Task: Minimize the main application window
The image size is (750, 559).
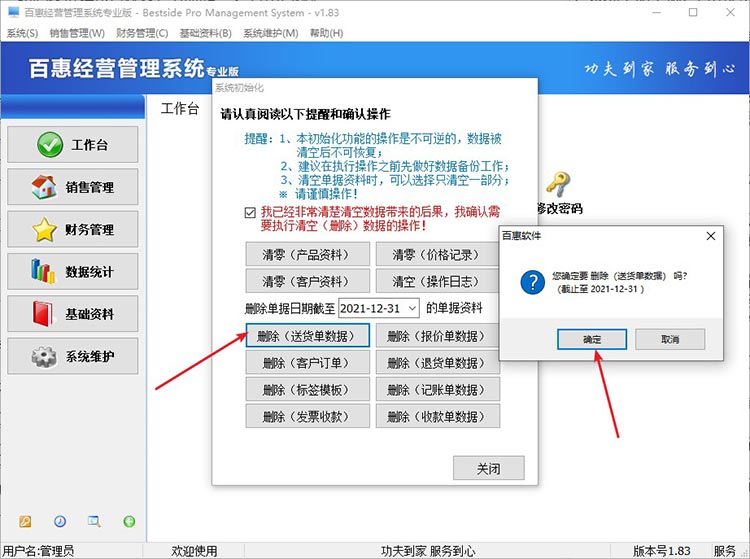Action: click(656, 12)
